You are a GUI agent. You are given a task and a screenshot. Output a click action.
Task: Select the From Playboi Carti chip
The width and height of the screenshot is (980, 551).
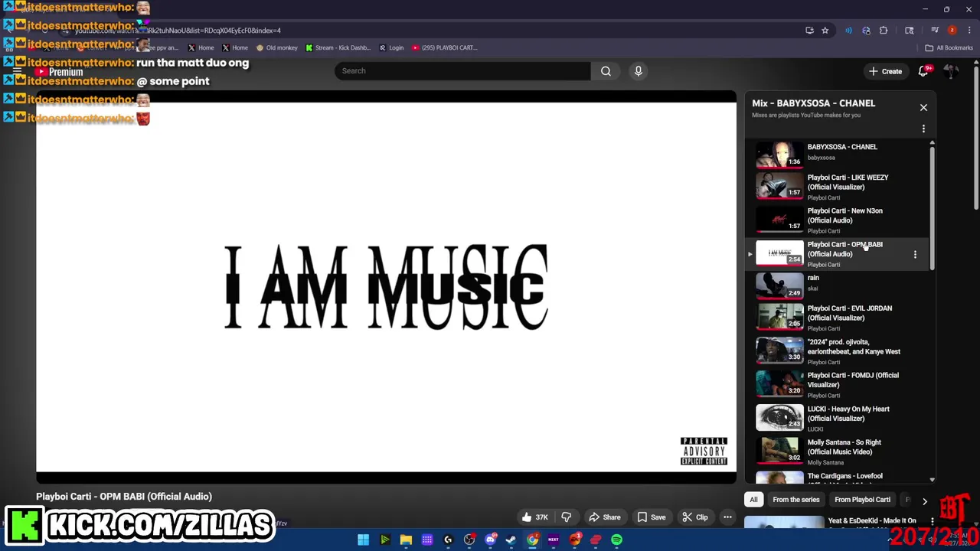862,500
